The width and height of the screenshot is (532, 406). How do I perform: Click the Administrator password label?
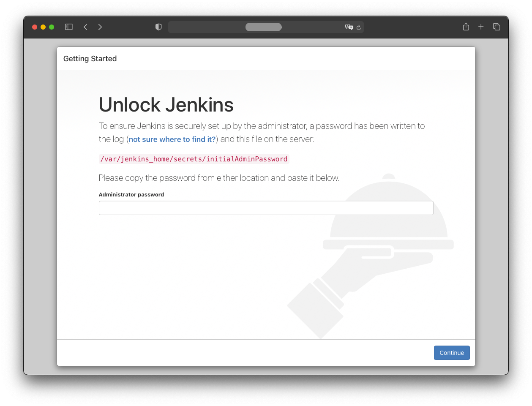[x=131, y=195]
